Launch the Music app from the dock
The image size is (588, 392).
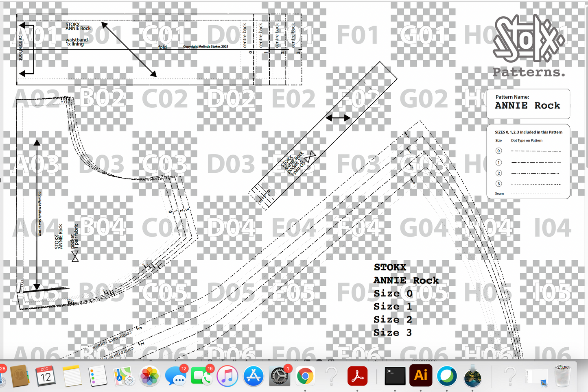[227, 376]
